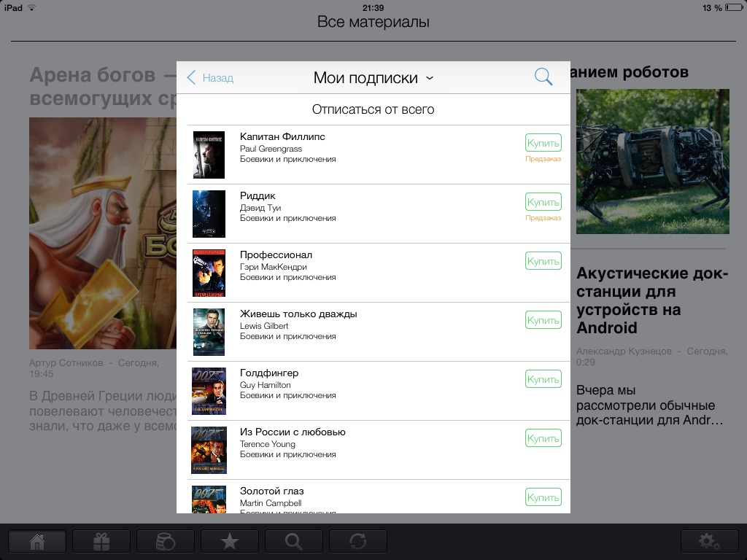Click Предзаказ label under Риддик
Viewport: 747px width, 560px height.
pyautogui.click(x=543, y=218)
